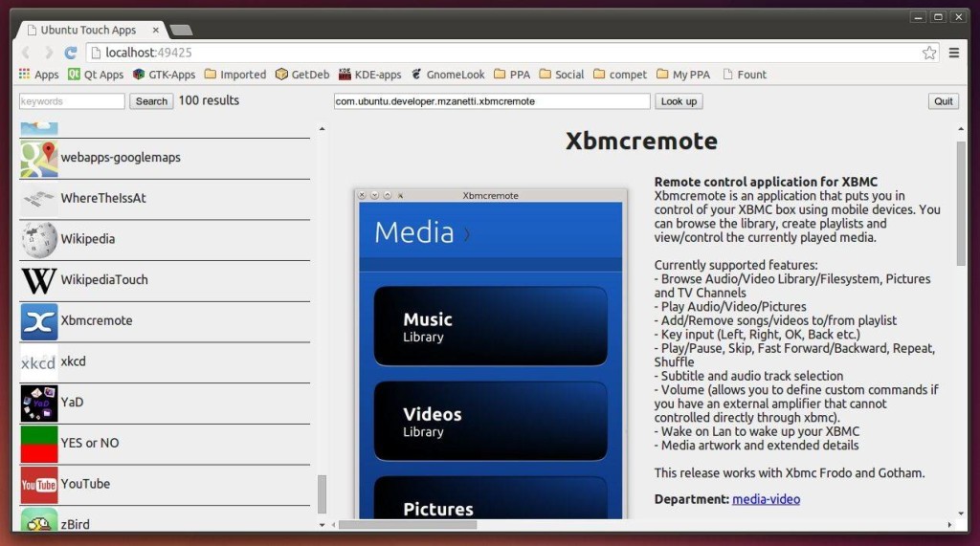Click the horizontal scrollbar right arrow
This screenshot has height=546, width=980.
[949, 525]
